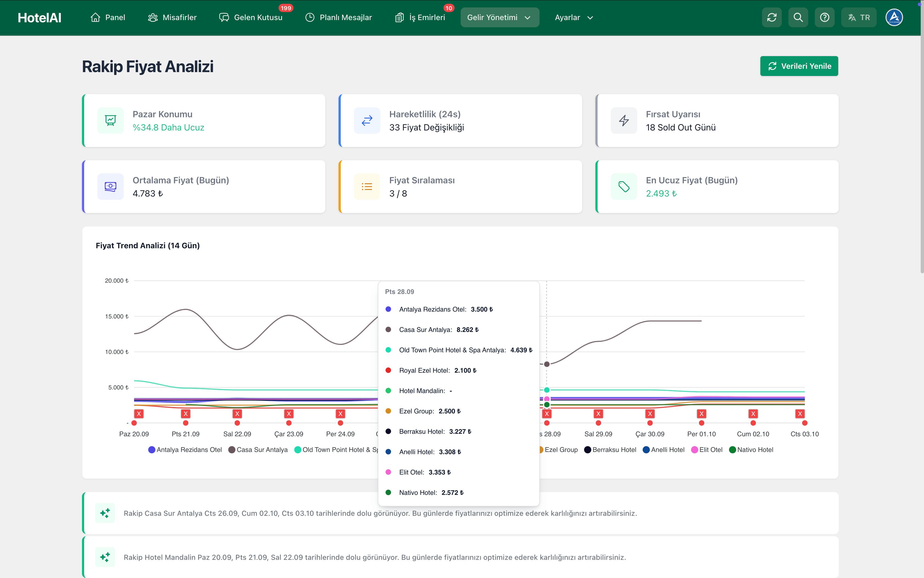Screen dimensions: 924x578
Task: Click the refresh icon in top bar
Action: [772, 18]
